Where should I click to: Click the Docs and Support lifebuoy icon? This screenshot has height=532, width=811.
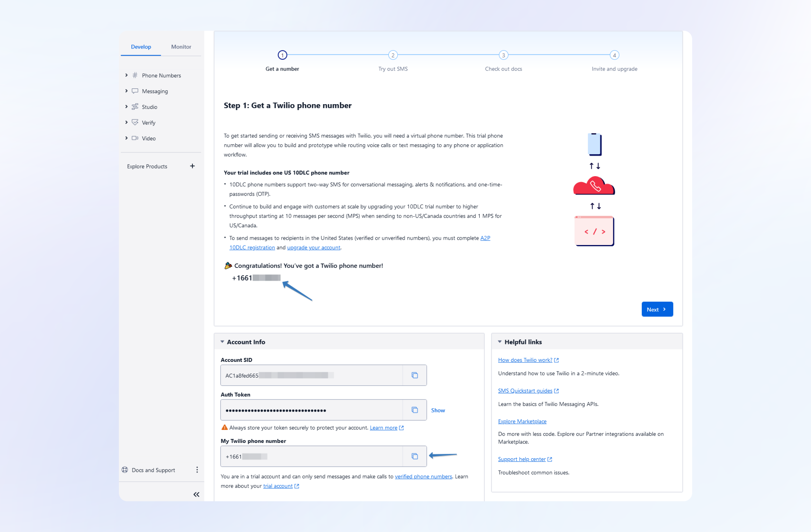[125, 470]
